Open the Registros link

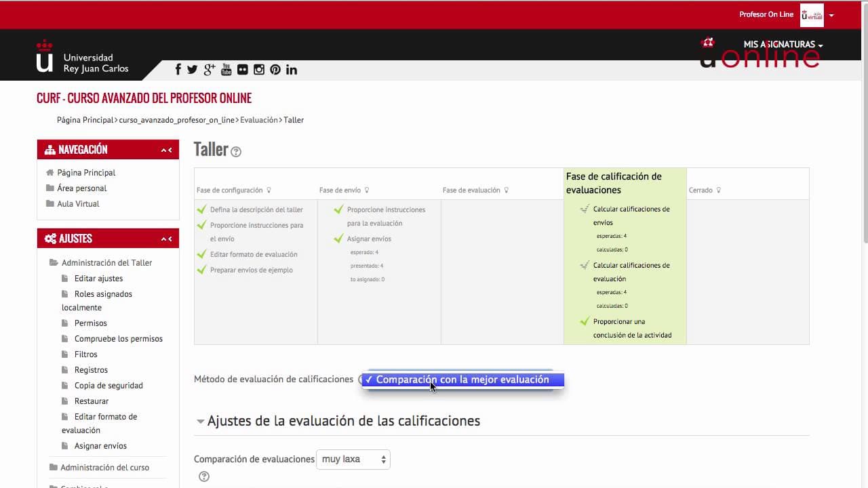(91, 370)
